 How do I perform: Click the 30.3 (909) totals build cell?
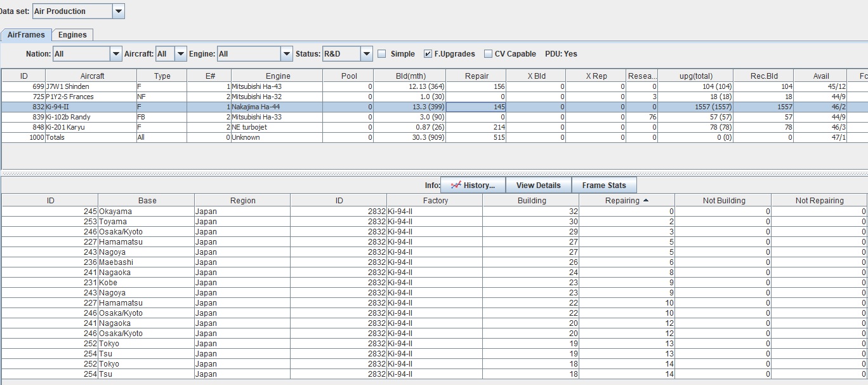(409, 137)
